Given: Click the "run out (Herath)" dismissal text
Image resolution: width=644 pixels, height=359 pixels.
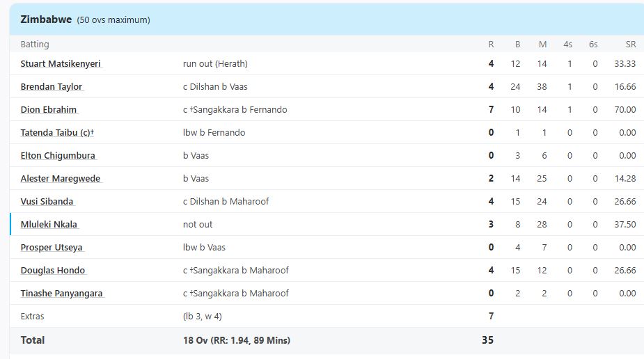Looking at the screenshot, I should [215, 64].
